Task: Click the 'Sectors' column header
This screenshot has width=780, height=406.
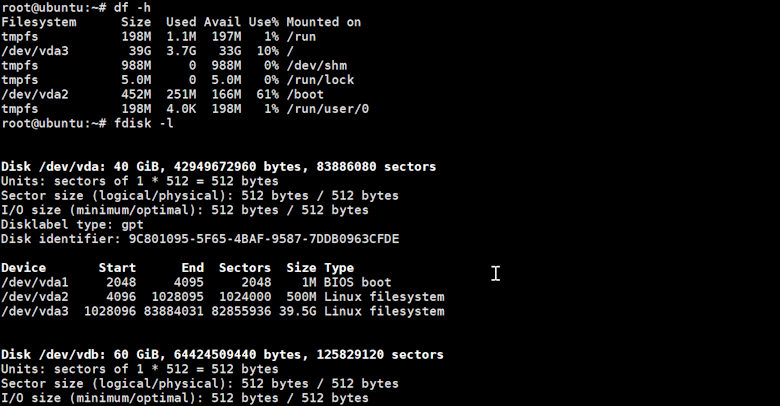Action: pyautogui.click(x=245, y=268)
